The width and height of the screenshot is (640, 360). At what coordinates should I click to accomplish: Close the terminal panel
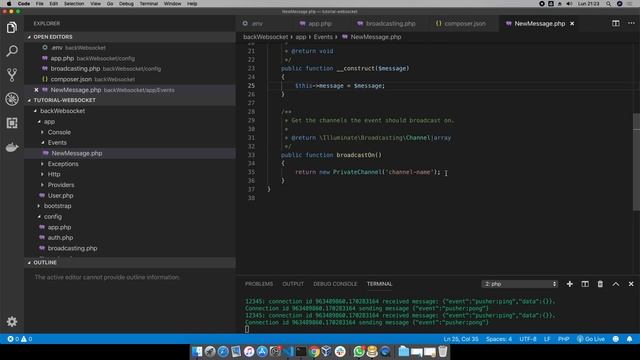coord(631,284)
